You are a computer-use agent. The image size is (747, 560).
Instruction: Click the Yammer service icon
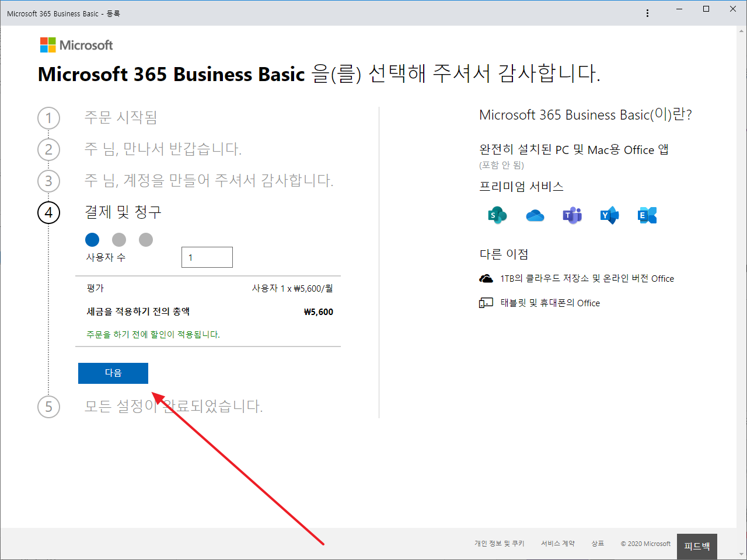pyautogui.click(x=610, y=215)
